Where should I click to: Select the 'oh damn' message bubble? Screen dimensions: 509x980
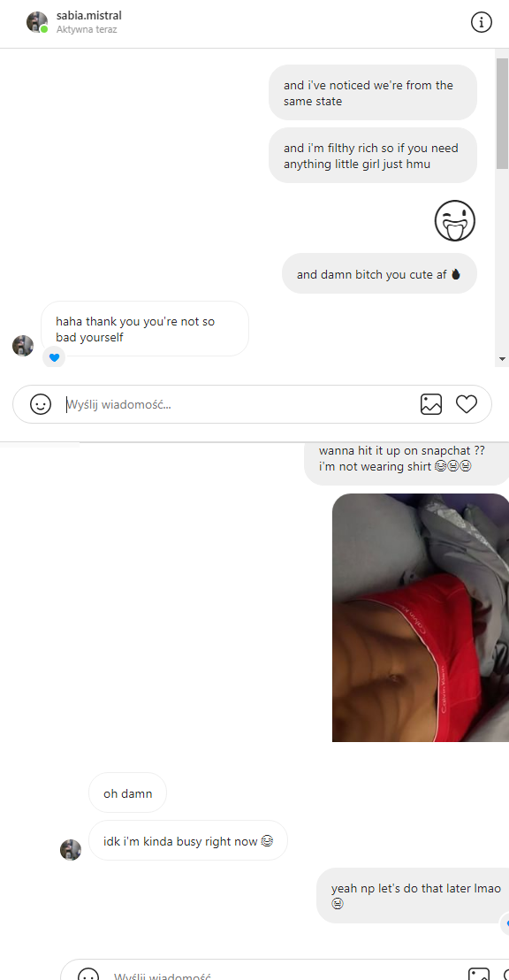(128, 793)
